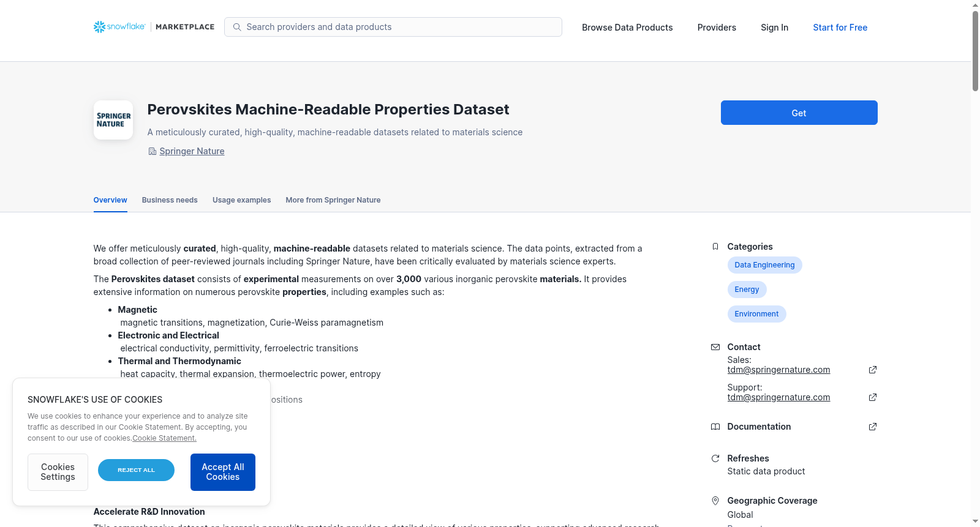This screenshot has width=980, height=527.
Task: Switch to the Usage examples tab
Action: click(241, 200)
